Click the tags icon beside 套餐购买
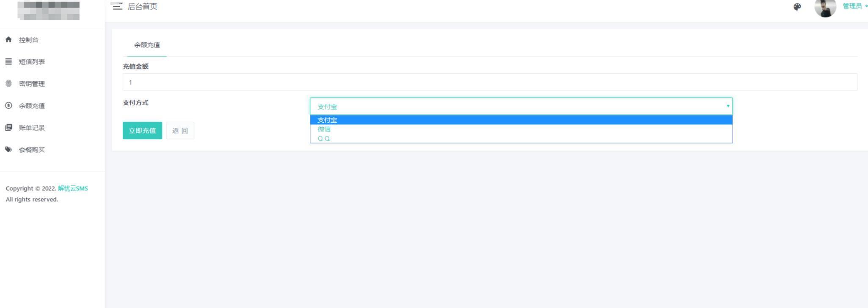 pos(8,149)
